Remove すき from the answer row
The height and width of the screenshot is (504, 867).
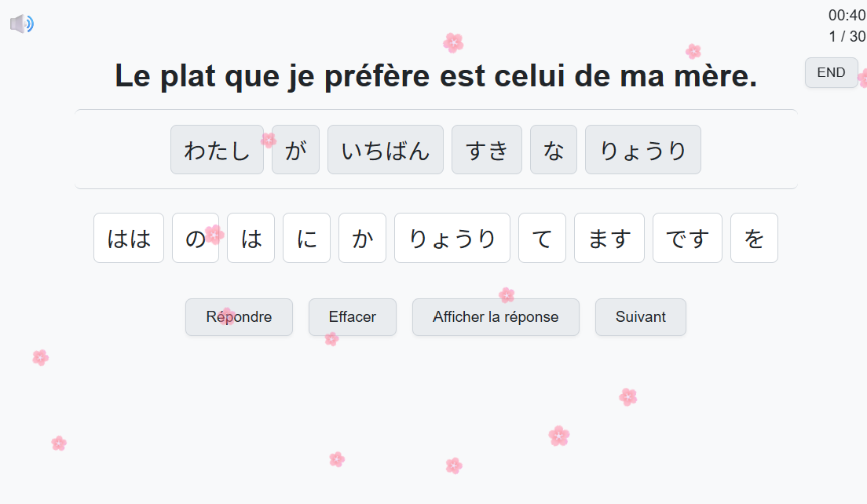coord(486,150)
